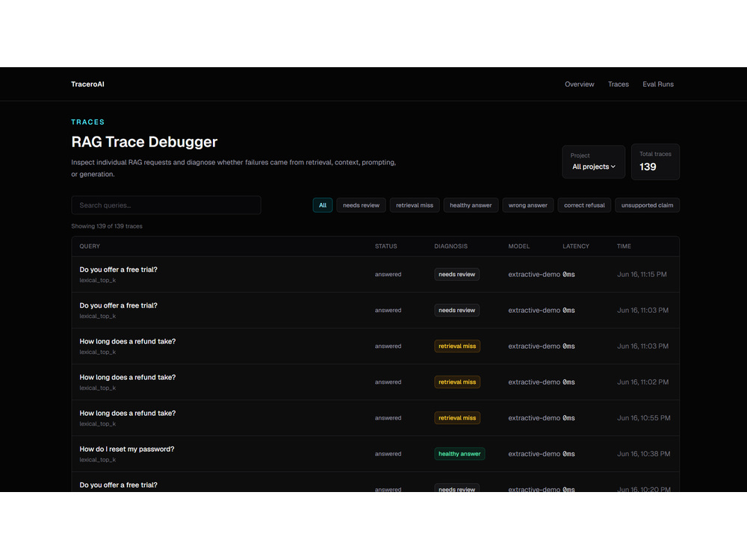
Task: Click retrieval miss badge in 10:55 PM row
Action: tap(457, 417)
